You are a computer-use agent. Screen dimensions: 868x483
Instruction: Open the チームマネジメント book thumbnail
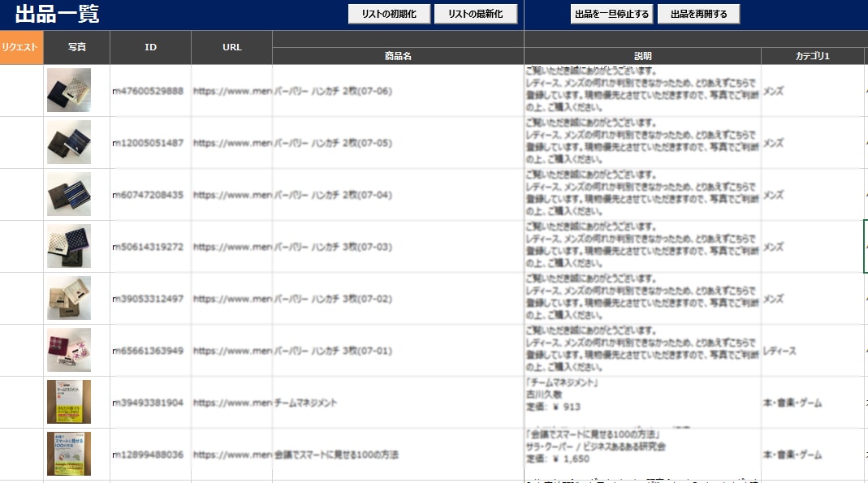[x=69, y=402]
